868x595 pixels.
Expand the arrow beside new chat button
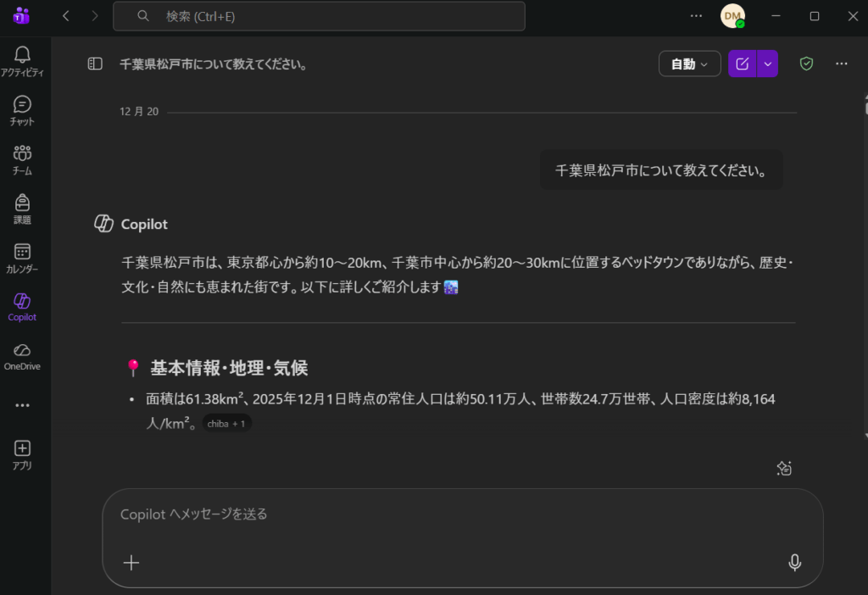click(768, 64)
